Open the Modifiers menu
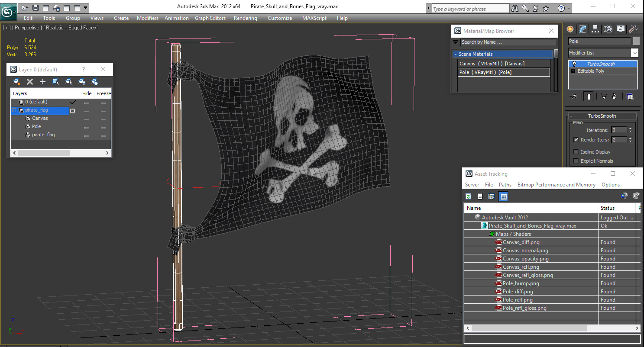The height and width of the screenshot is (347, 644). (x=148, y=18)
